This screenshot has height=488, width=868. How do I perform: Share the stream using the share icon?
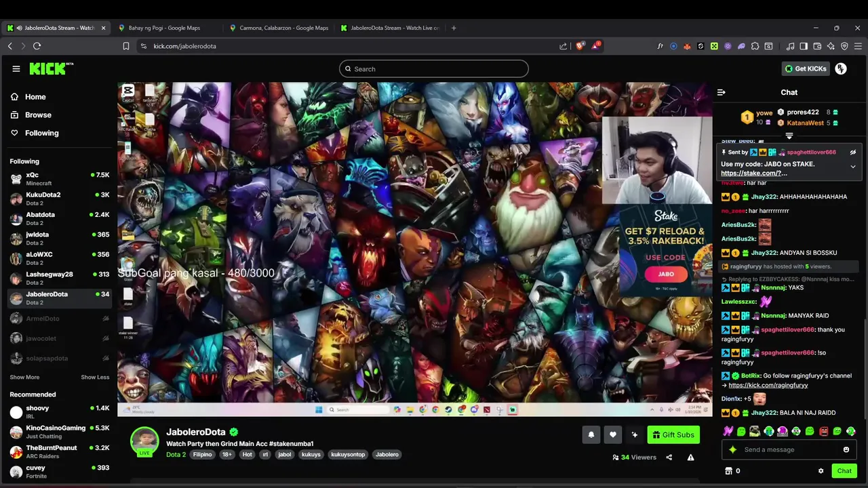(x=669, y=457)
